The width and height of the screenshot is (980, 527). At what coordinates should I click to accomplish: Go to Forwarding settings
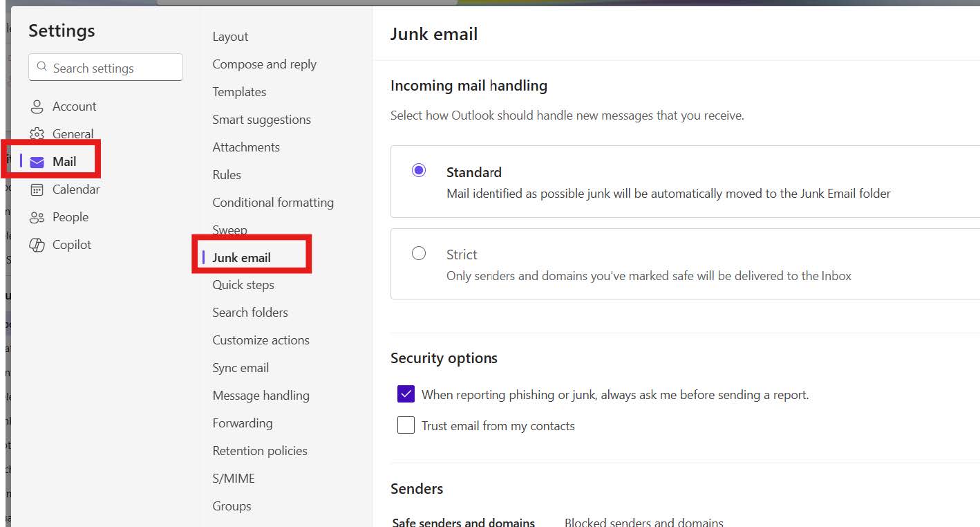point(243,423)
